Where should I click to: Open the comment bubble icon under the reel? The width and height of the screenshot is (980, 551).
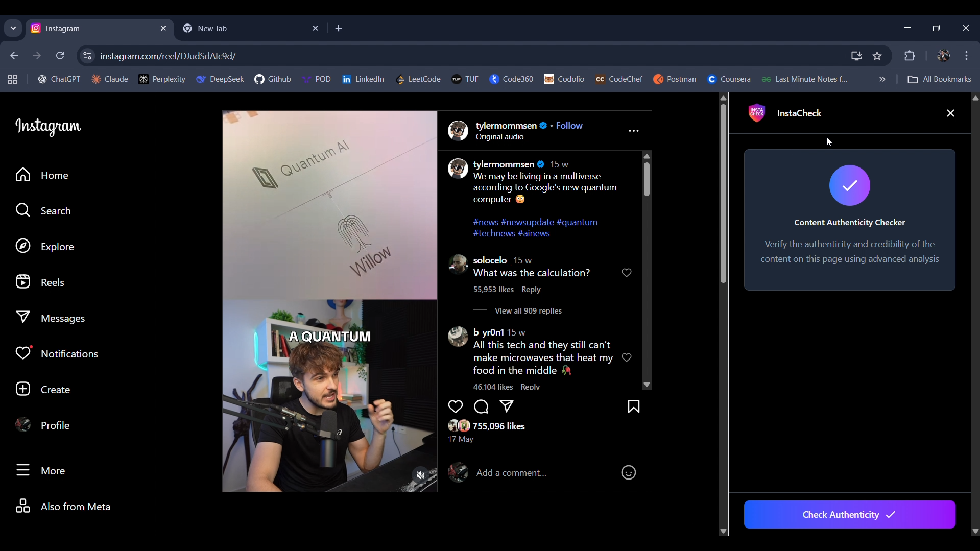click(x=481, y=406)
